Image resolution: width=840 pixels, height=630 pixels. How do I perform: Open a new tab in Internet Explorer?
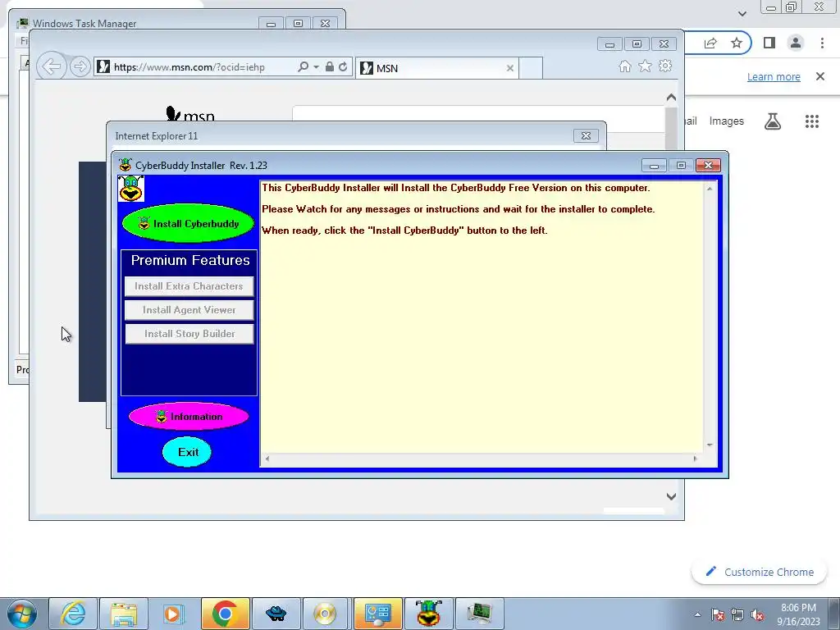click(x=531, y=68)
